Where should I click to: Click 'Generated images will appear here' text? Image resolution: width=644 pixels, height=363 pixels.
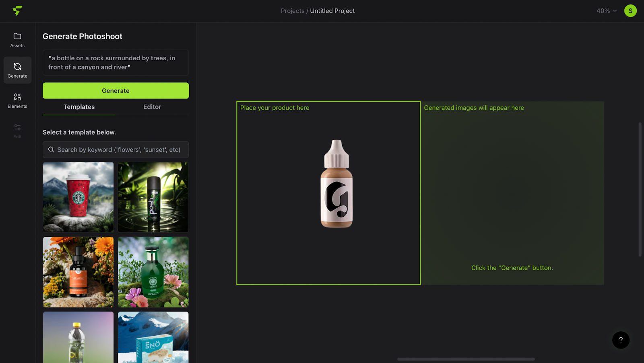(474, 108)
